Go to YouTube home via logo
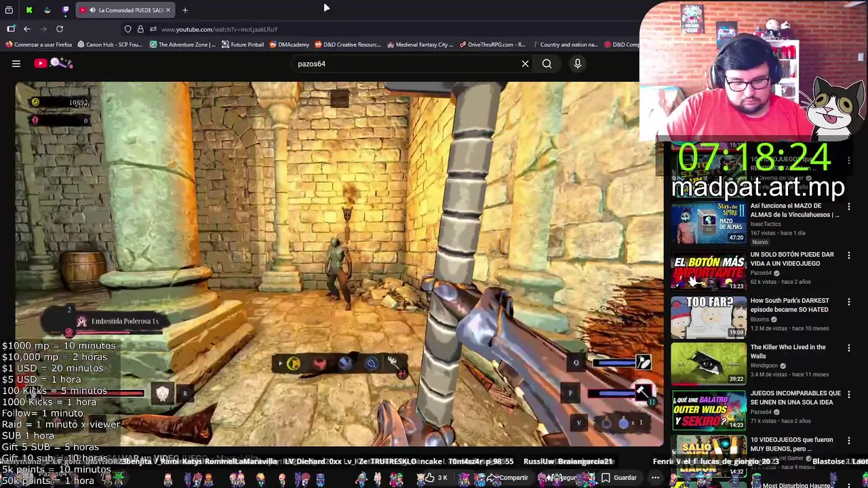 [53, 63]
